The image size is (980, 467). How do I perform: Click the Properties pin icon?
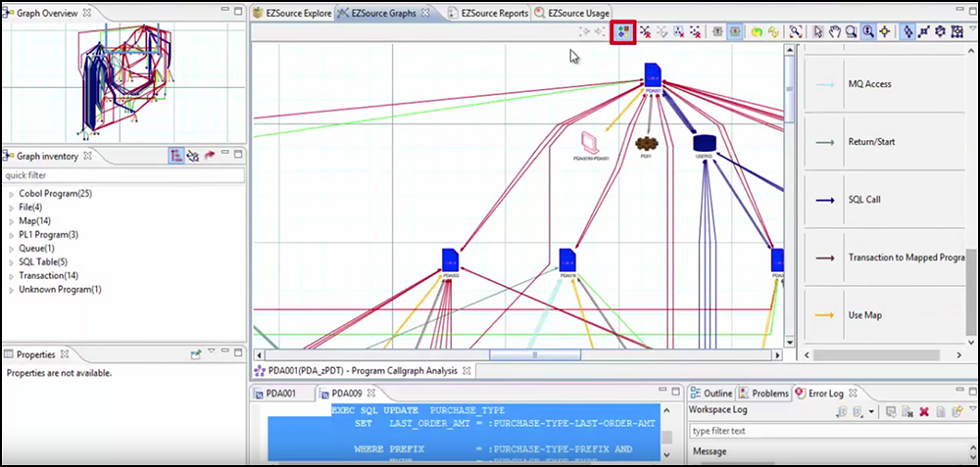196,354
